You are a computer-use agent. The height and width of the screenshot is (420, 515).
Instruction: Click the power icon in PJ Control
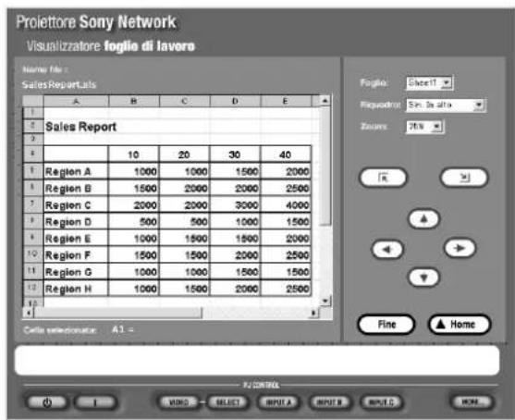(x=47, y=402)
